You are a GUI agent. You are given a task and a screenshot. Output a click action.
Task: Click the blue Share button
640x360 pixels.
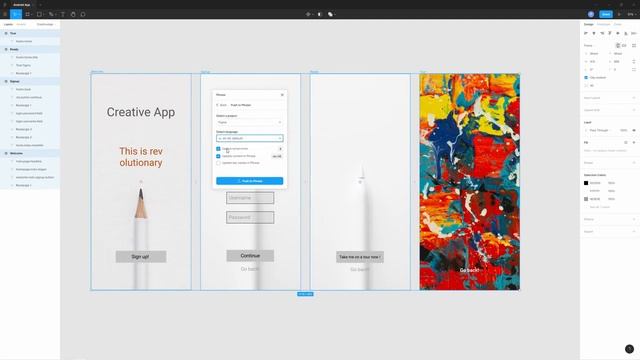pos(606,14)
